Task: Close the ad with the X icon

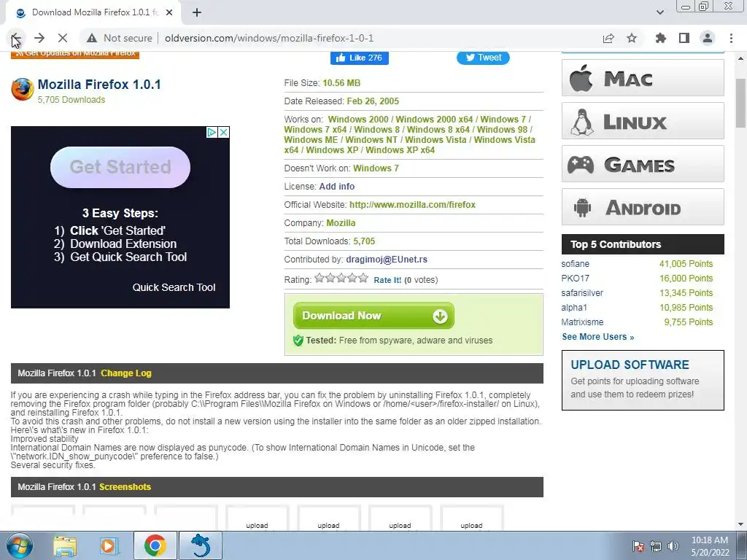Action: point(223,133)
